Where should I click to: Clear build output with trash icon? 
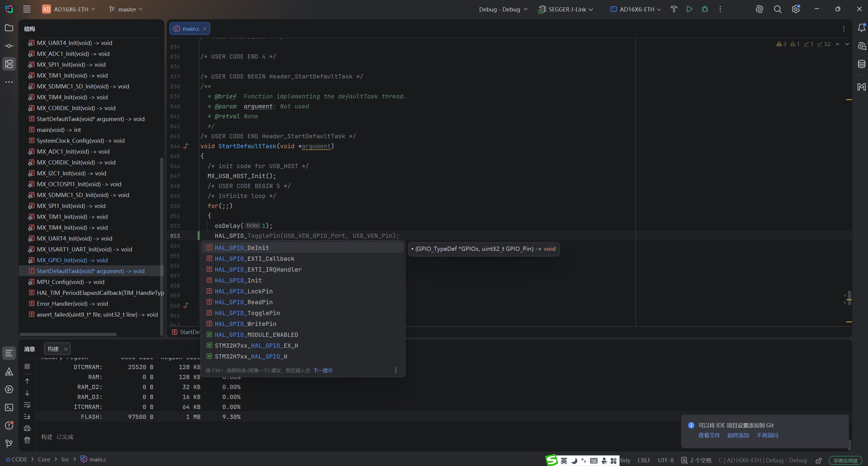27,440
